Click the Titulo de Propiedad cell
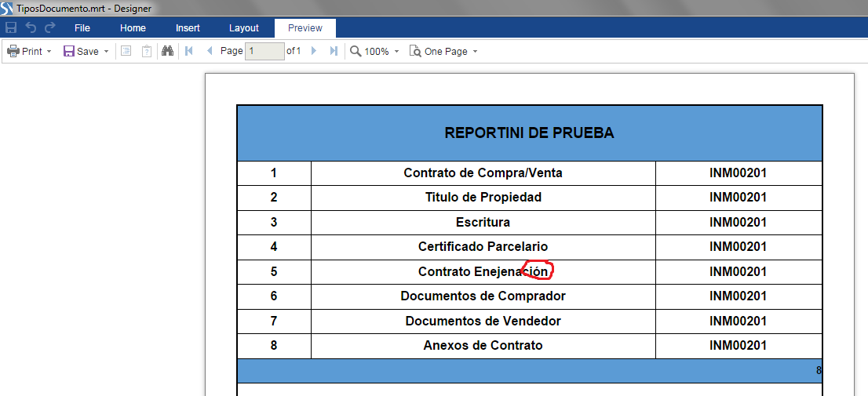The width and height of the screenshot is (868, 396). 483,198
